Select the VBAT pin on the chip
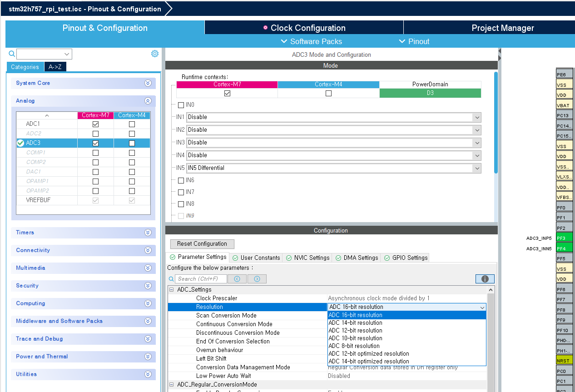 565,105
